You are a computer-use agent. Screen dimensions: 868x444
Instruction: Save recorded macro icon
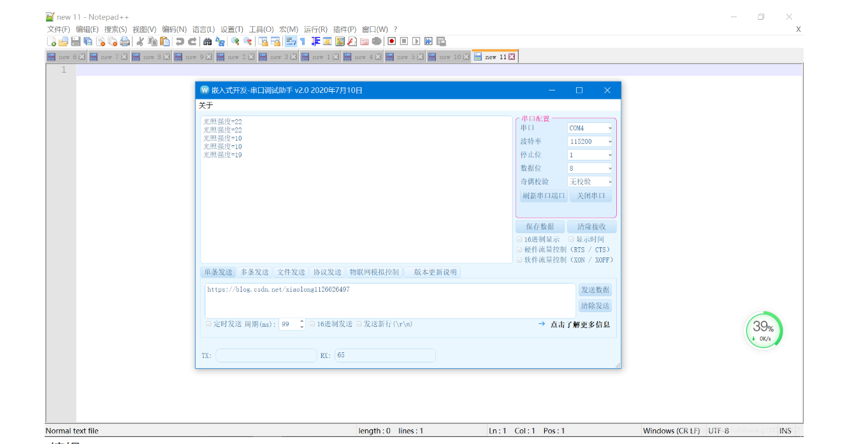(441, 41)
